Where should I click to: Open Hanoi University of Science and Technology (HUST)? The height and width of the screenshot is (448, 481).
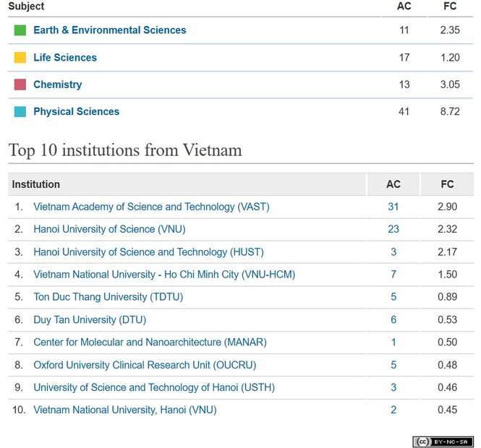point(148,252)
